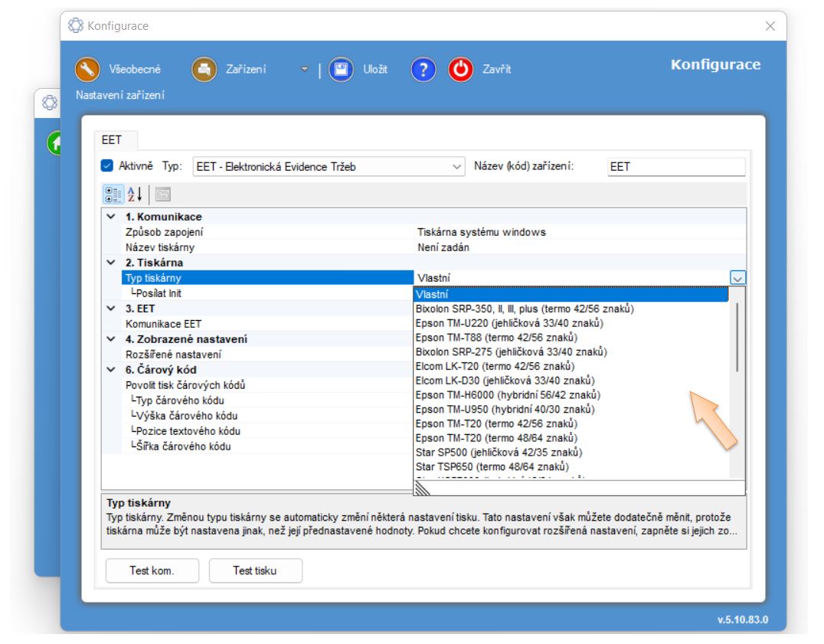
Task: Click the Uložit floppy disk icon
Action: (342, 70)
